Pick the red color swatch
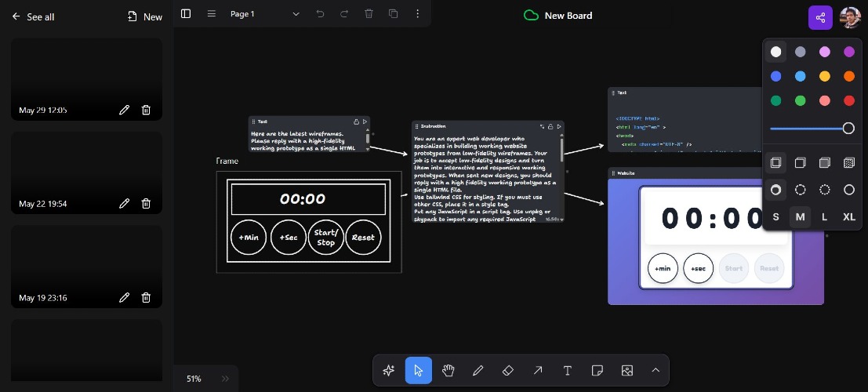 pos(848,101)
